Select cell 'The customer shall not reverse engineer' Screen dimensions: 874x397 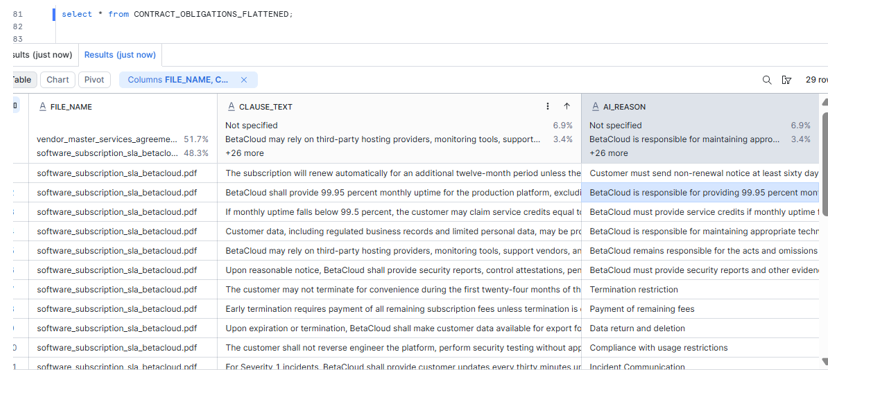(x=399, y=347)
